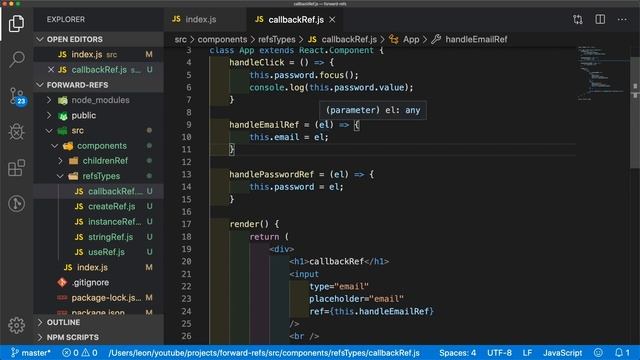Open the Manage gear menu
The image size is (640, 360).
tap(16, 325)
